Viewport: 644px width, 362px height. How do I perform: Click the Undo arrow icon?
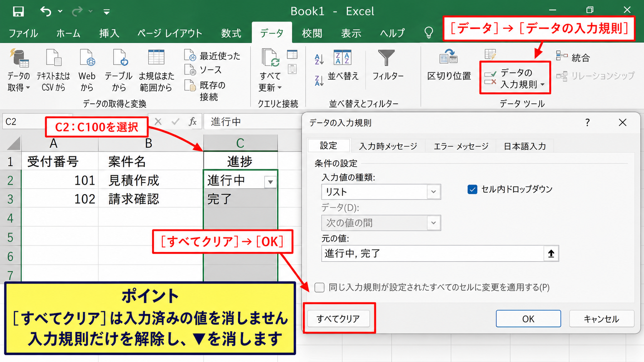(x=46, y=12)
